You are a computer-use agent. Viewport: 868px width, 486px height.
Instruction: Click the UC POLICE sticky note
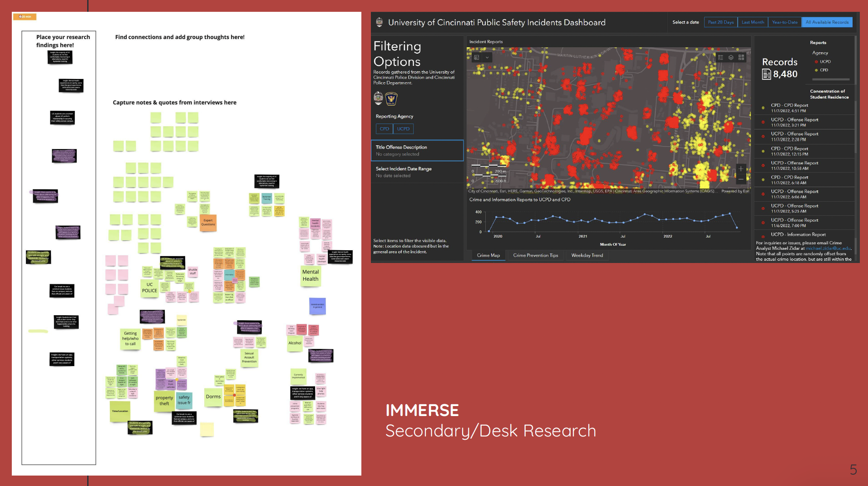point(149,288)
